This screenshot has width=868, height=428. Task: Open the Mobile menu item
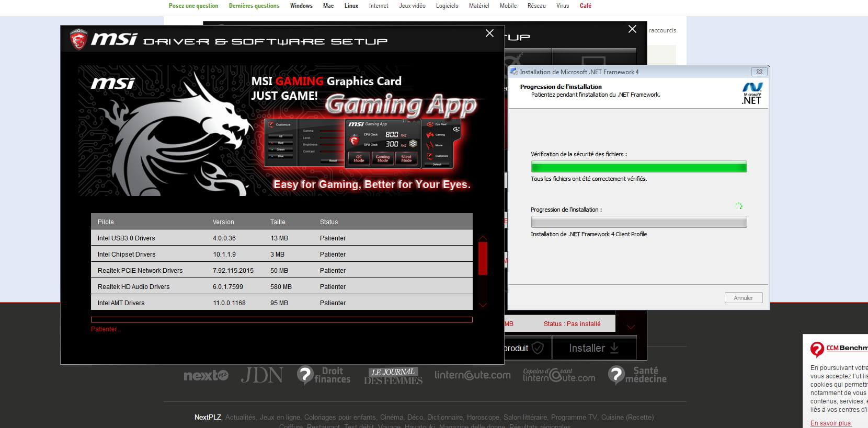508,6
